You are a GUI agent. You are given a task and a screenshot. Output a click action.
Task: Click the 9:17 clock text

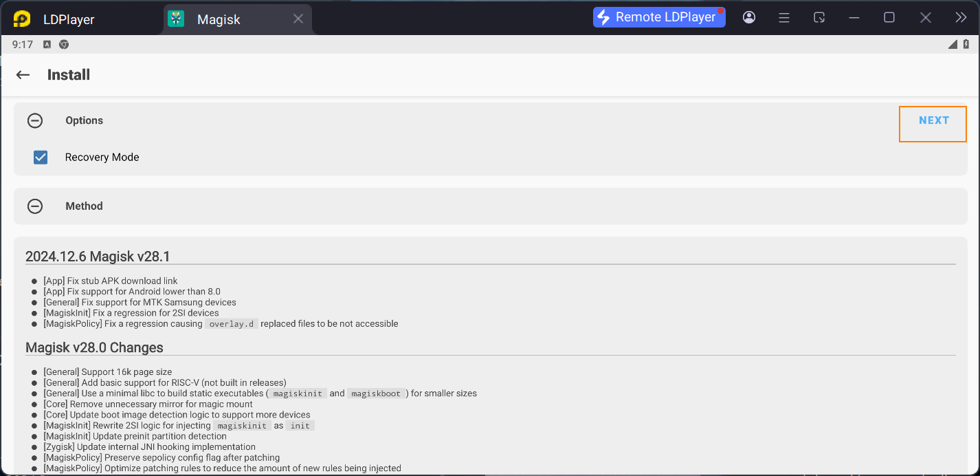pos(23,44)
